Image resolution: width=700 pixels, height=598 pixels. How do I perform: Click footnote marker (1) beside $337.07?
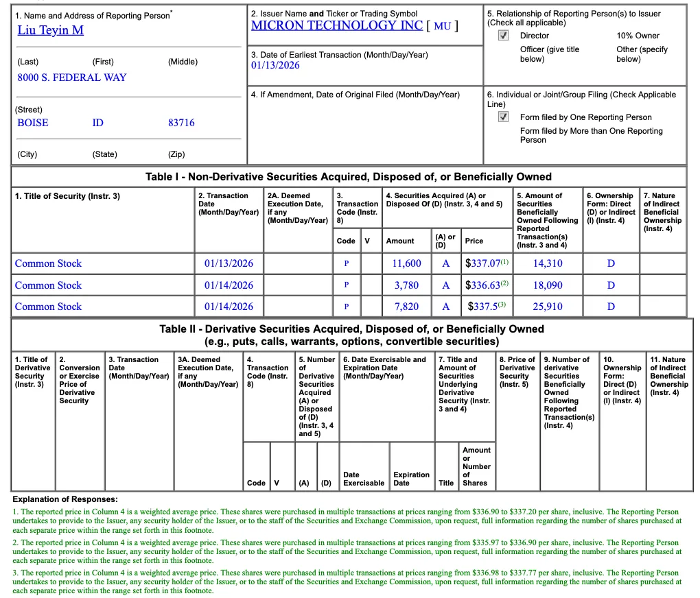point(504,261)
